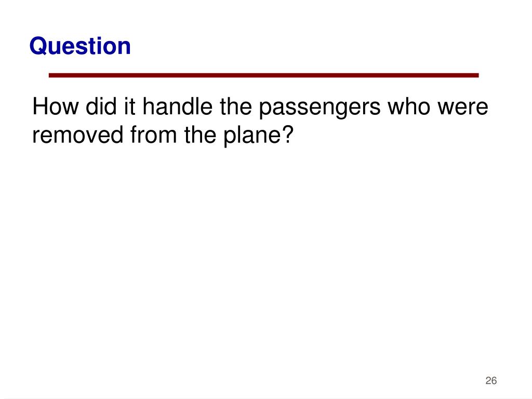Click 'the' before the word 'passengers'
Viewport: 532px width, 399px height.
pos(236,107)
